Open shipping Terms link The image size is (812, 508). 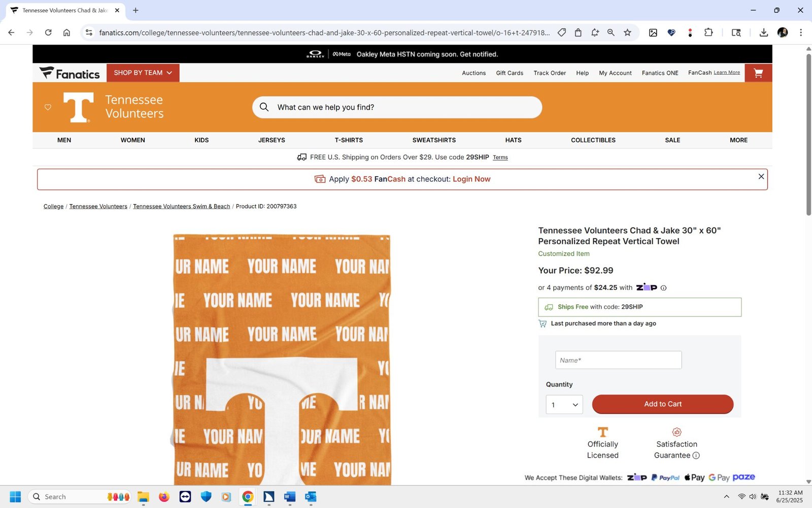500,157
